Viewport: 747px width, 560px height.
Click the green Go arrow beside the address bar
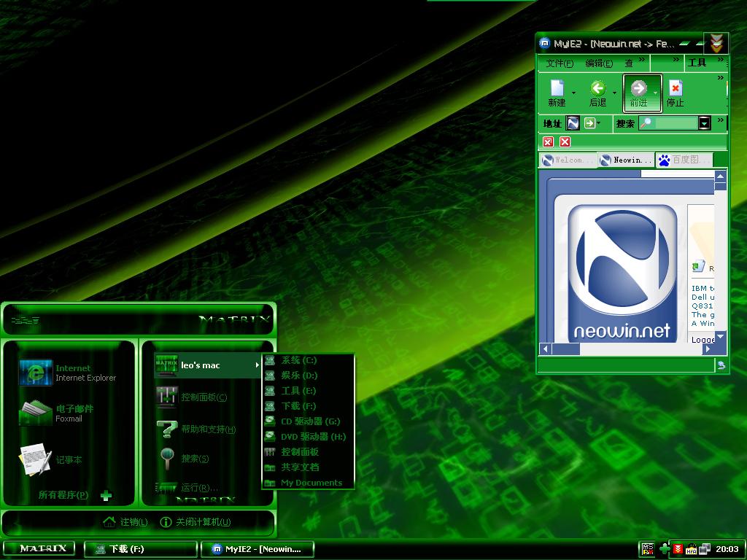click(589, 123)
